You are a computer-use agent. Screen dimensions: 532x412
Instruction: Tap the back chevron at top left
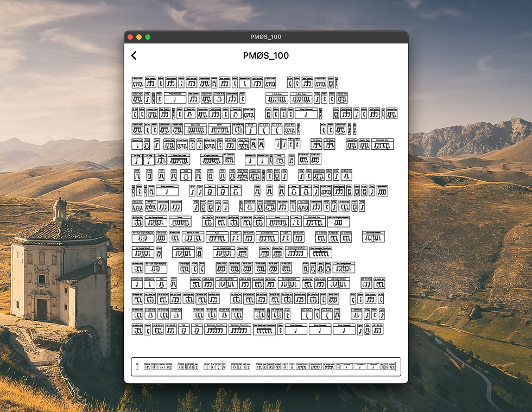pos(134,55)
